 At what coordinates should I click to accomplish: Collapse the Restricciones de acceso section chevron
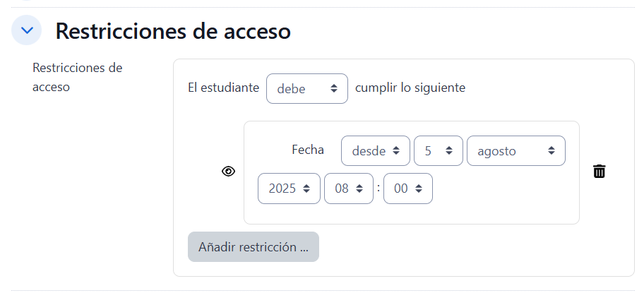tap(27, 31)
